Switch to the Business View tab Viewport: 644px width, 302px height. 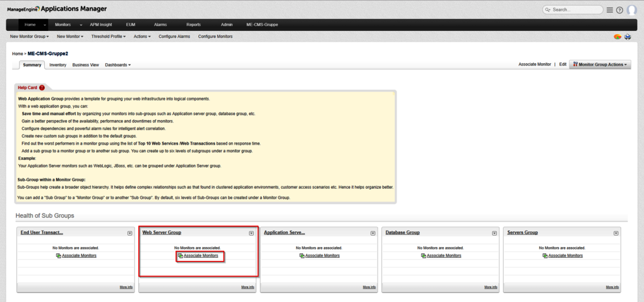click(85, 65)
